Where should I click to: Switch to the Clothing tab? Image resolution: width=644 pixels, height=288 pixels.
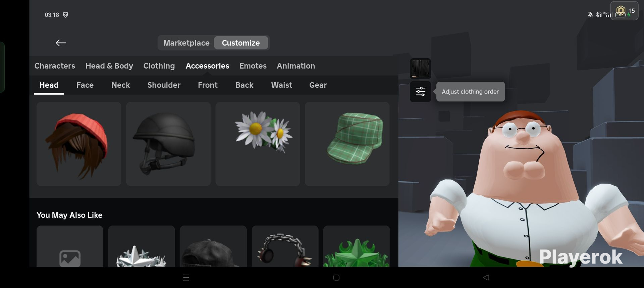point(159,66)
